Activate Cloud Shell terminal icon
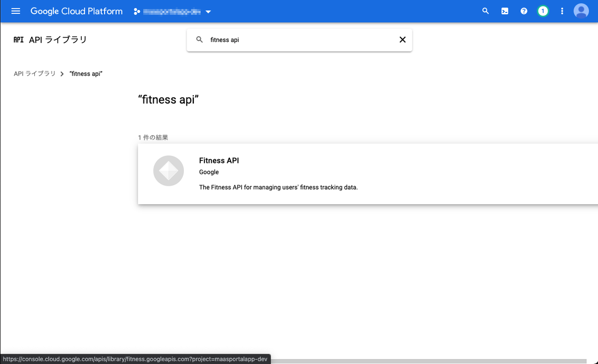Viewport: 598px width, 364px height. (x=505, y=11)
